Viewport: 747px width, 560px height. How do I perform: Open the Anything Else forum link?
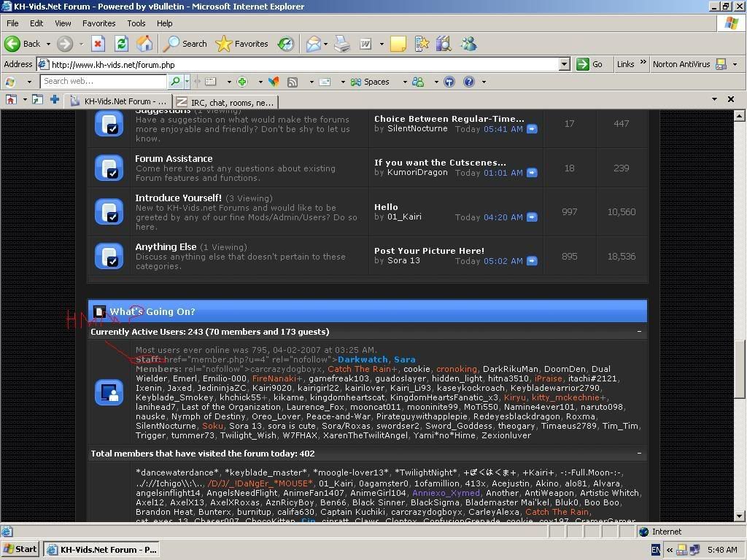pyautogui.click(x=166, y=246)
